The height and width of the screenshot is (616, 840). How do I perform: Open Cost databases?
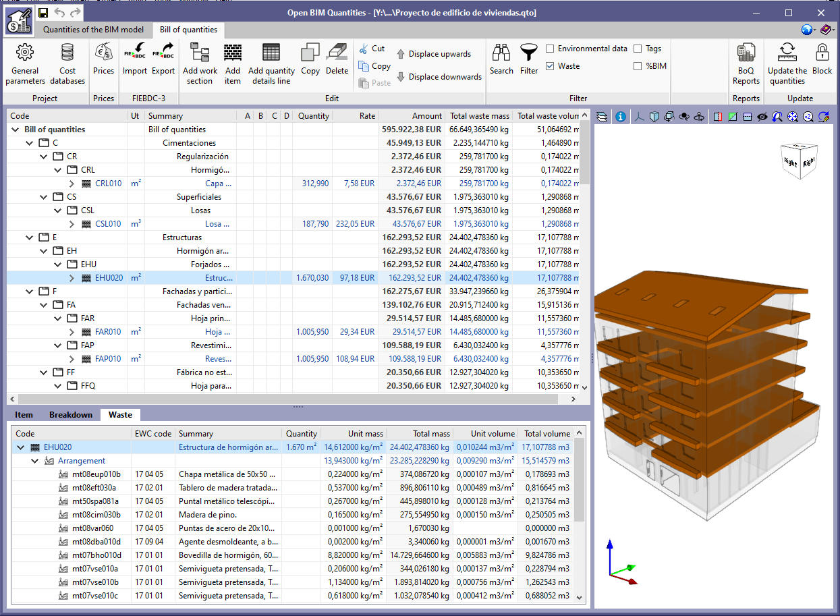point(67,64)
